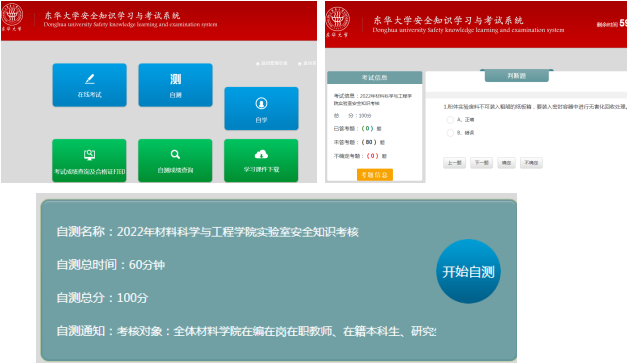Click 东华大学安全知识学习与考试系统 title on exam page
The height and width of the screenshot is (363, 627).
tap(448, 20)
